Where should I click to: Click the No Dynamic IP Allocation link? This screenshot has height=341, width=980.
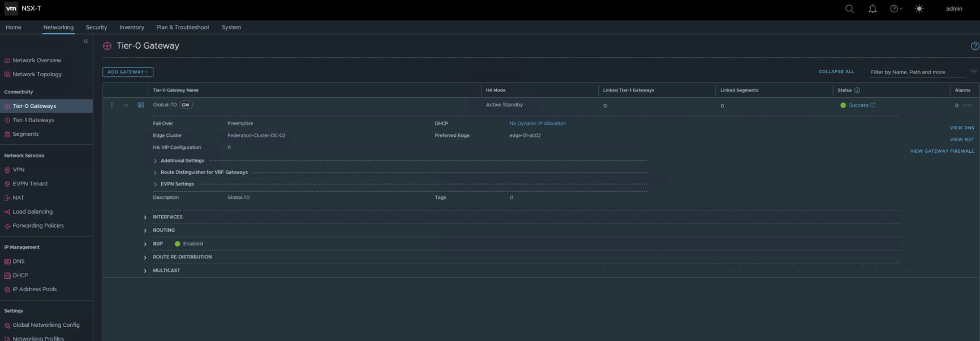tap(537, 123)
